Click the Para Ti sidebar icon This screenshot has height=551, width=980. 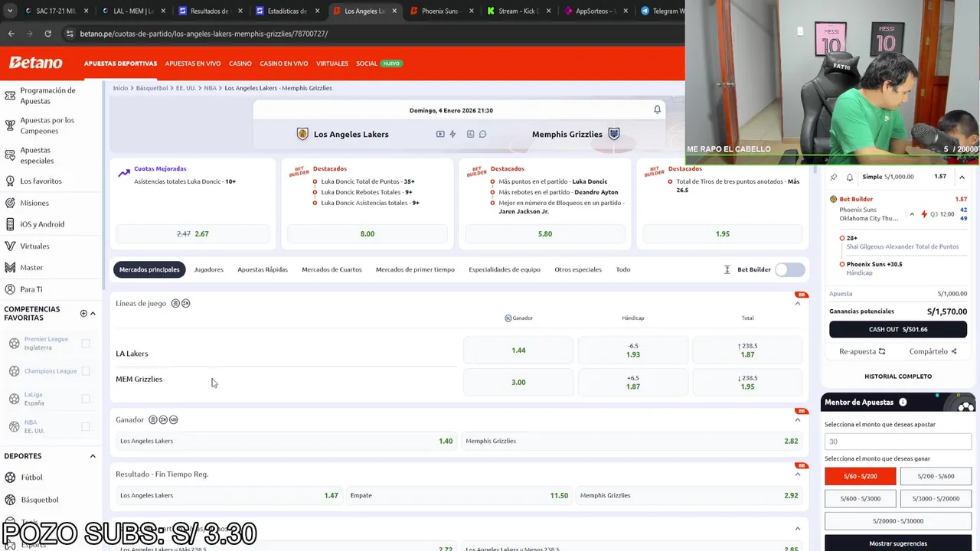(10, 289)
